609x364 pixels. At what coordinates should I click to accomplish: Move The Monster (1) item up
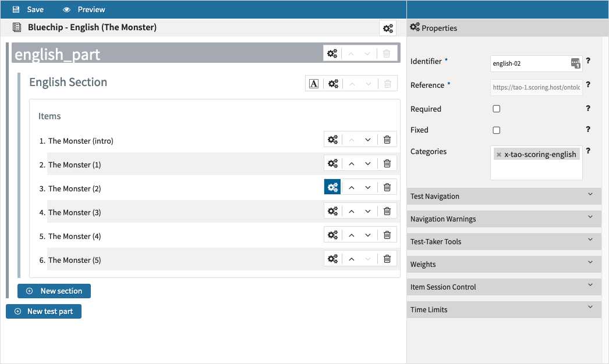point(352,163)
